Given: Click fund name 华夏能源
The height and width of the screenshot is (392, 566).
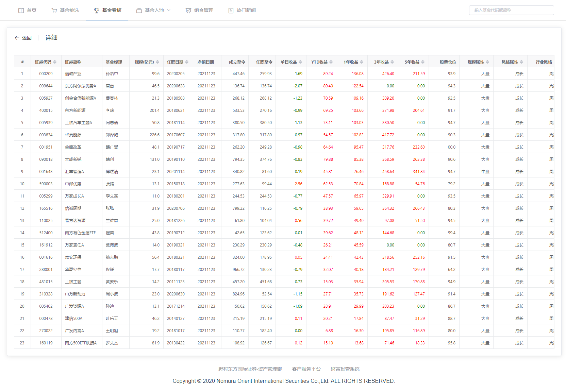Looking at the screenshot, I should [x=73, y=135].
